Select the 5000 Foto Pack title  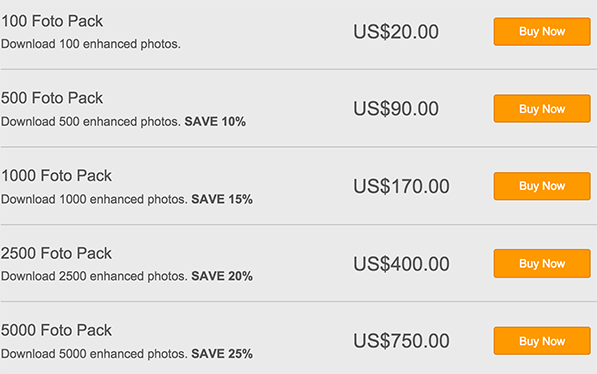56,330
